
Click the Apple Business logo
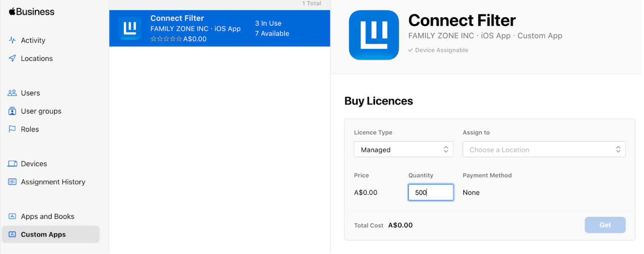[32, 12]
